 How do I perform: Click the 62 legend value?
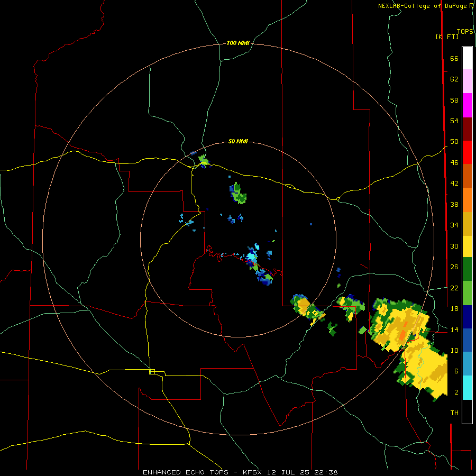[454, 79]
